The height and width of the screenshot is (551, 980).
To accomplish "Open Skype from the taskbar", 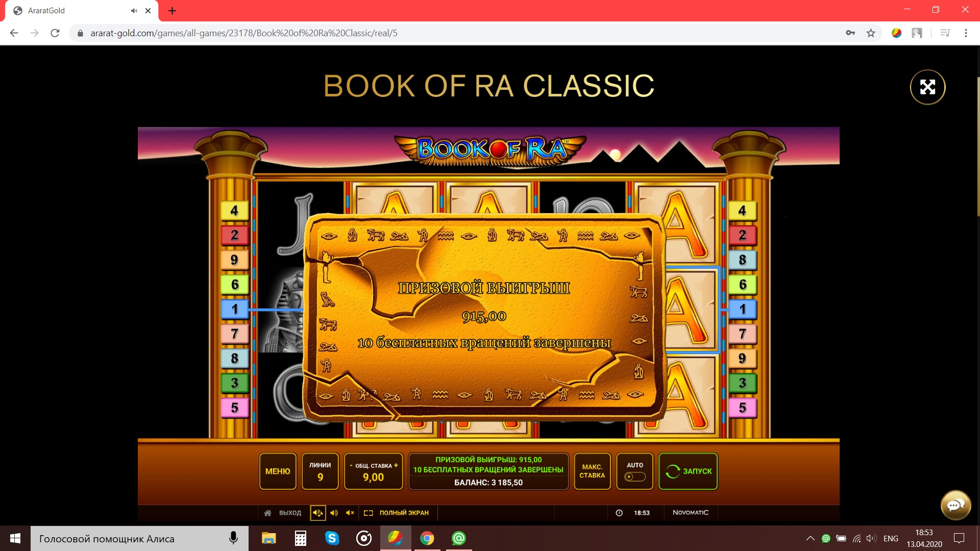I will coord(332,538).
